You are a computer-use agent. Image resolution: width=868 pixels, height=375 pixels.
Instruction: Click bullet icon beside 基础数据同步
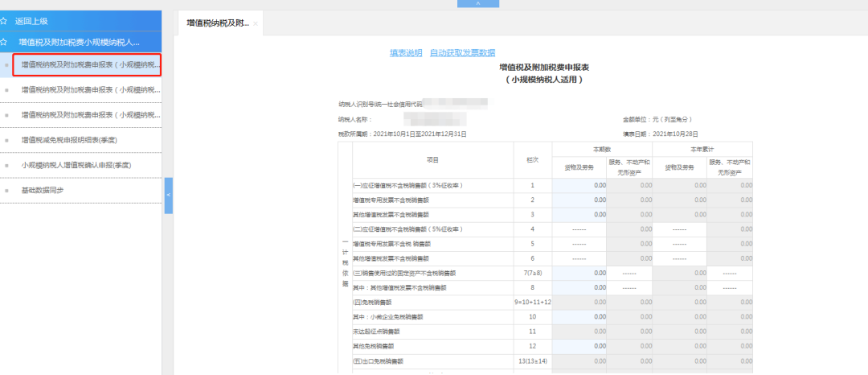tap(6, 191)
